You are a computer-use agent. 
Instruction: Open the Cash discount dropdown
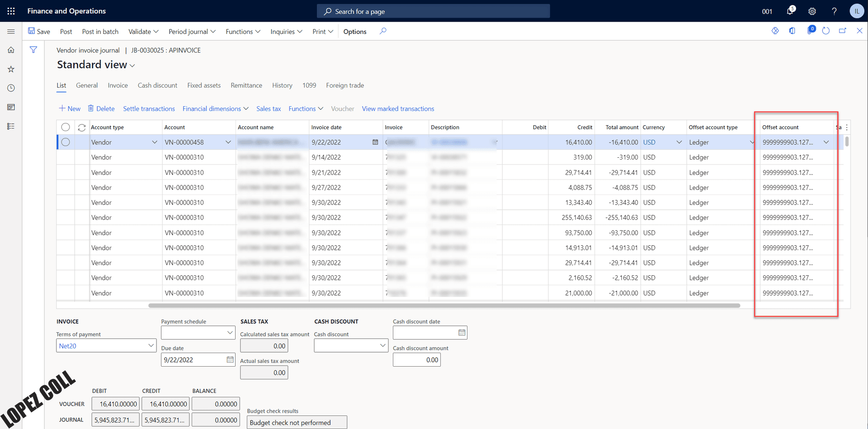[x=382, y=346]
